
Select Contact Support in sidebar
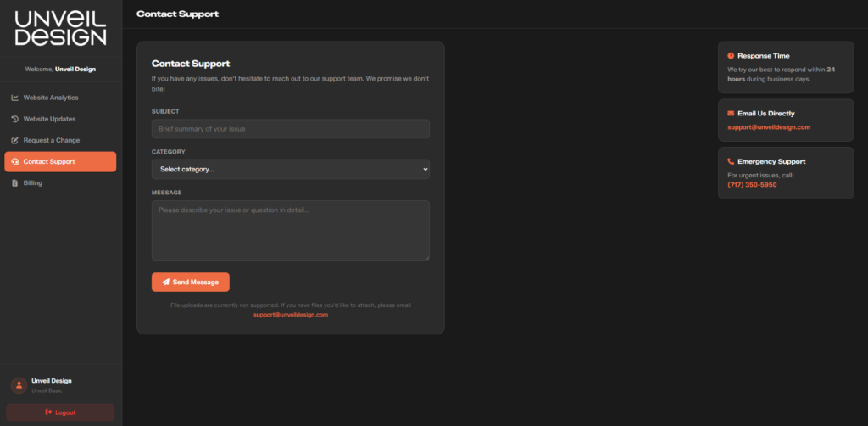pyautogui.click(x=60, y=162)
